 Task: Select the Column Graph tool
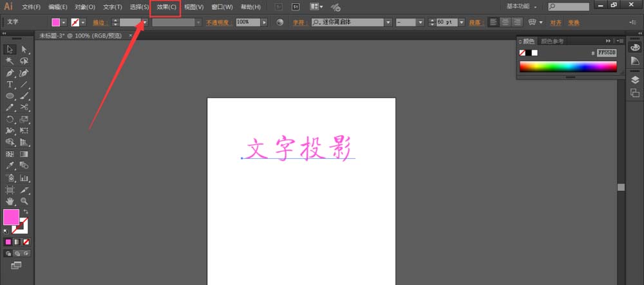(24, 178)
